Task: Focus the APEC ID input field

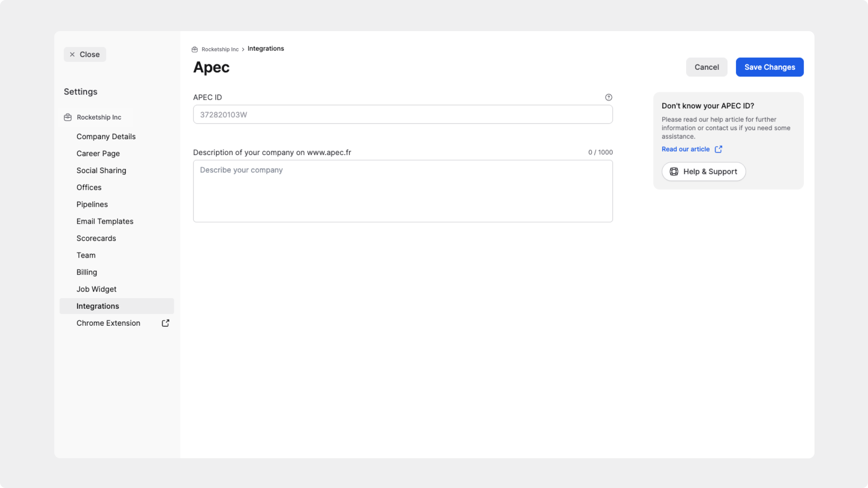Action: point(402,114)
